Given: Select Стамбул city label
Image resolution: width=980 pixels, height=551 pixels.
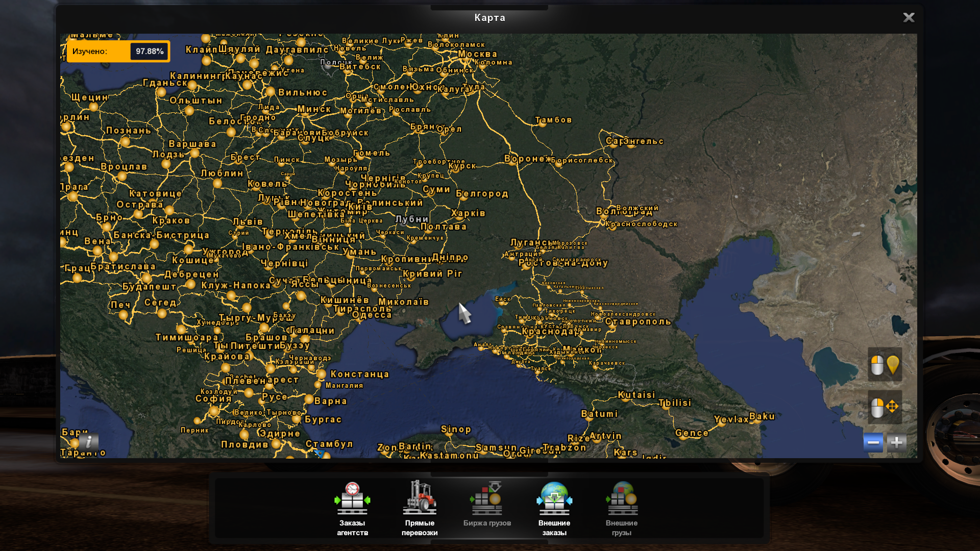Looking at the screenshot, I should (330, 444).
